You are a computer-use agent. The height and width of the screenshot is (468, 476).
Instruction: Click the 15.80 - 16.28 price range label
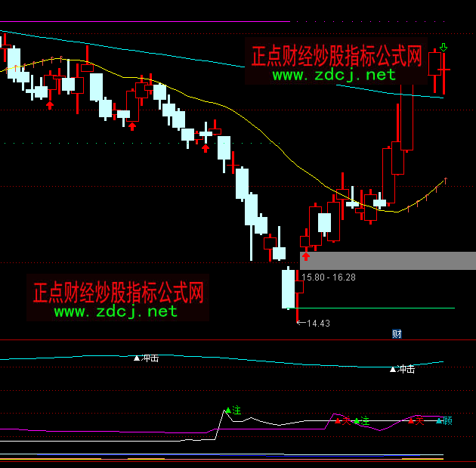329,277
